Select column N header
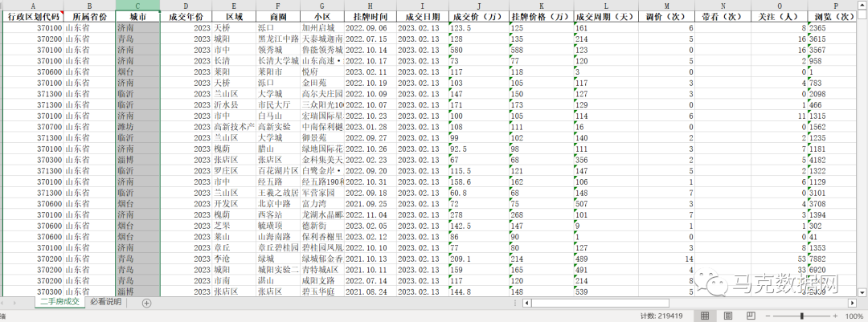Viewport: 868px width, 322px height. (723, 5)
